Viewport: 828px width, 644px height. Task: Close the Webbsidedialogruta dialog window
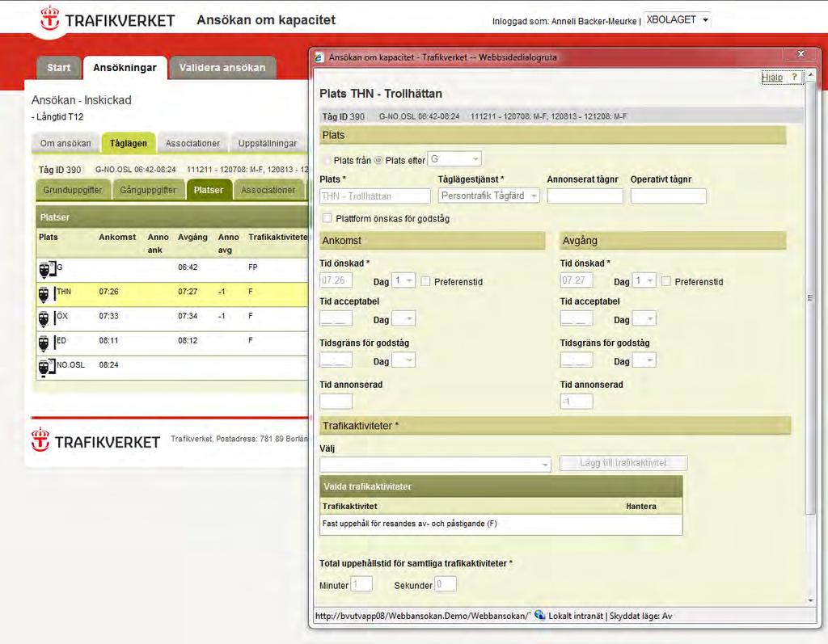point(801,54)
